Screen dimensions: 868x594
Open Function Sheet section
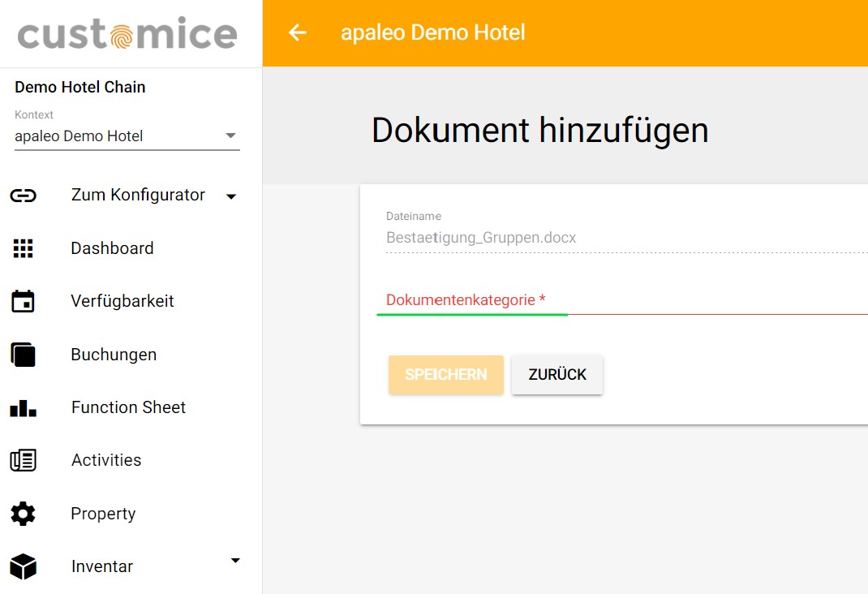point(128,407)
